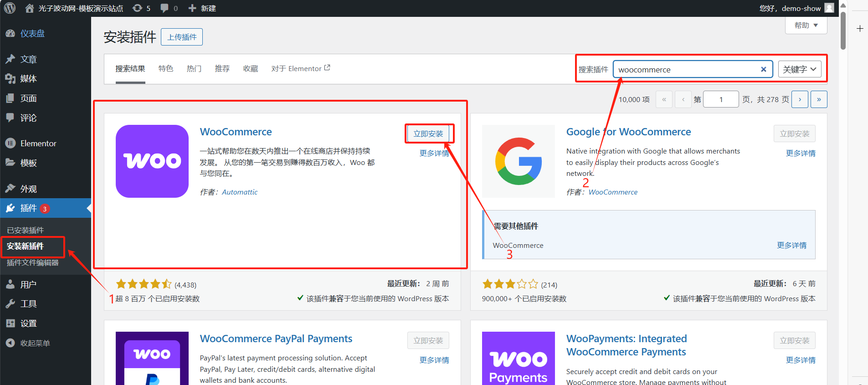Click the 文章 pushpin icon
Screen dimensions: 868x385
coord(10,59)
